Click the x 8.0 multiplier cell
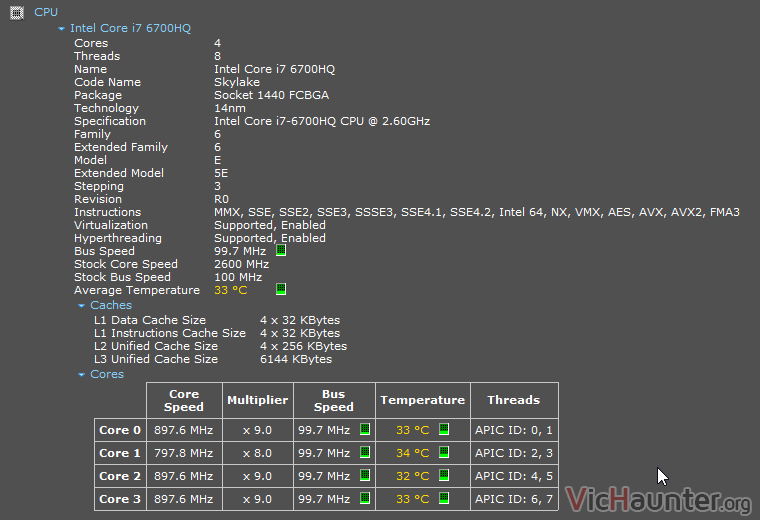The width and height of the screenshot is (760, 520). click(x=258, y=453)
